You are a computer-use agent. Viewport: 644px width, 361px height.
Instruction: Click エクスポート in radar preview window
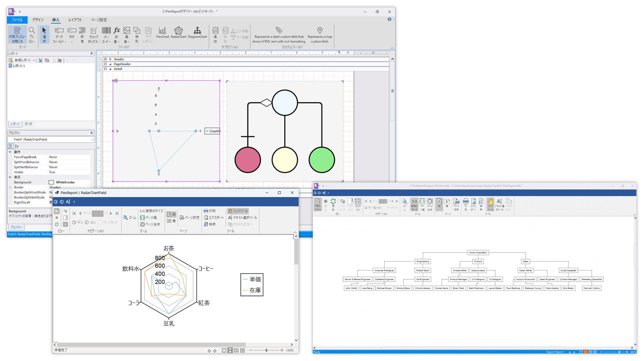214,218
